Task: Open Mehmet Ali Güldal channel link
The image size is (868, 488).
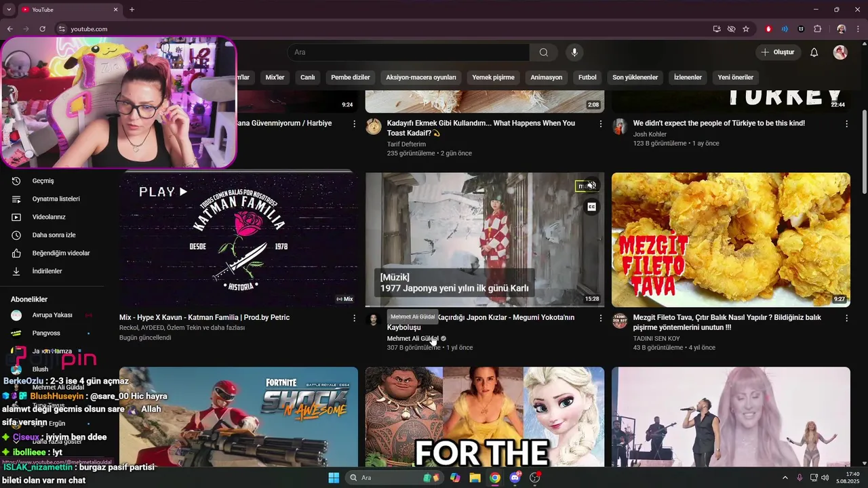Action: point(412,338)
